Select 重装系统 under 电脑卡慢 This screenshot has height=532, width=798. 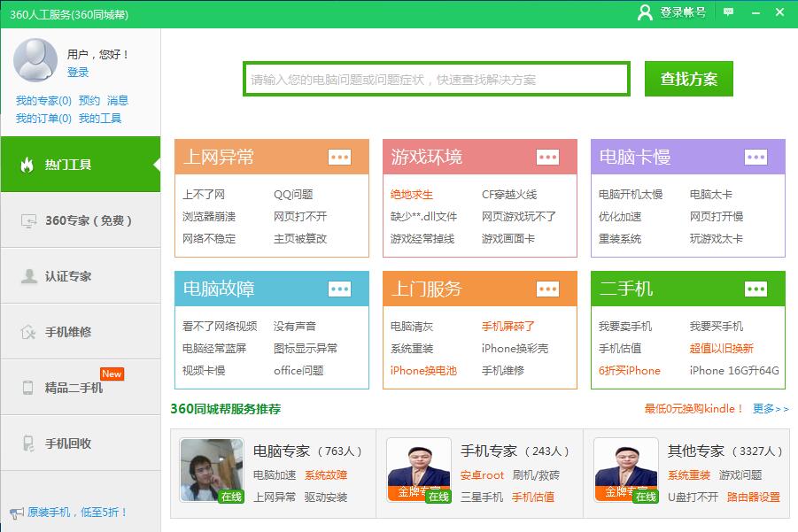620,238
